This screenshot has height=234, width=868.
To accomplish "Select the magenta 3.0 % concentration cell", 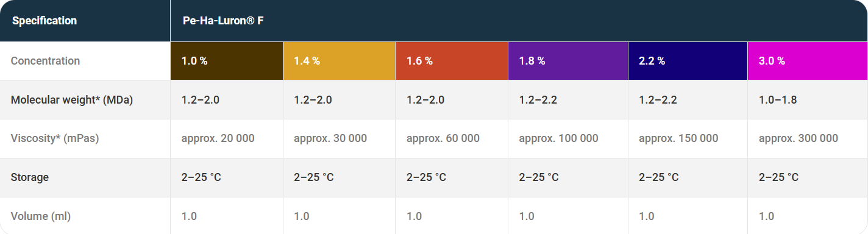I will pos(808,61).
